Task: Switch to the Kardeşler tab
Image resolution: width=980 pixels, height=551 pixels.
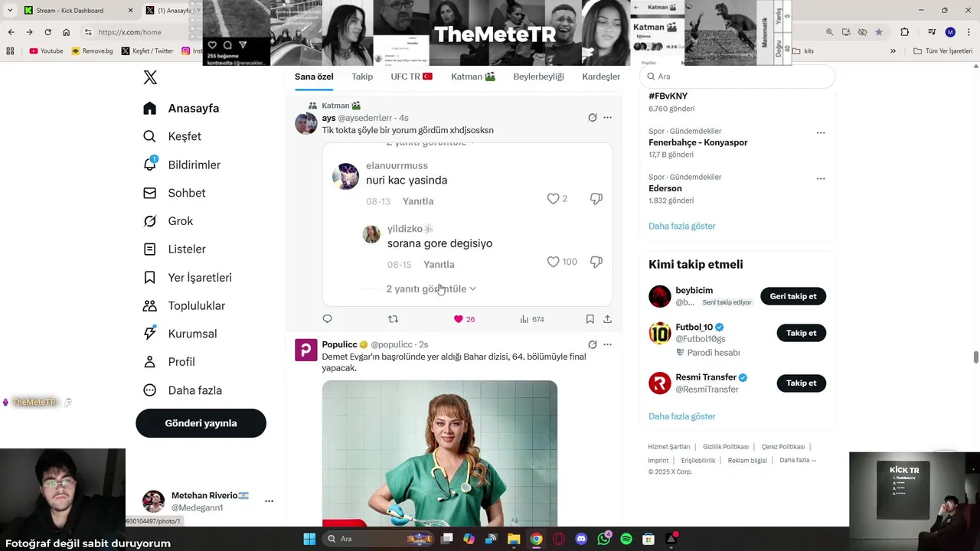Action: click(x=601, y=77)
